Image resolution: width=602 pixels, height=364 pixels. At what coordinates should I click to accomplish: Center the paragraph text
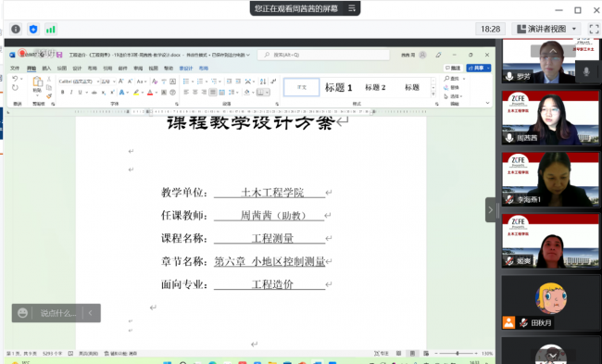click(195, 92)
